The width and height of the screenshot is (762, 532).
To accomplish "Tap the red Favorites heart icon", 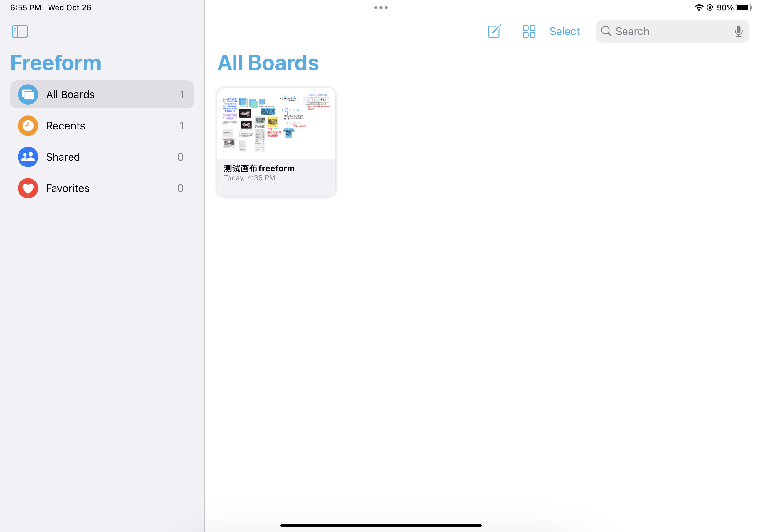I will coord(27,188).
